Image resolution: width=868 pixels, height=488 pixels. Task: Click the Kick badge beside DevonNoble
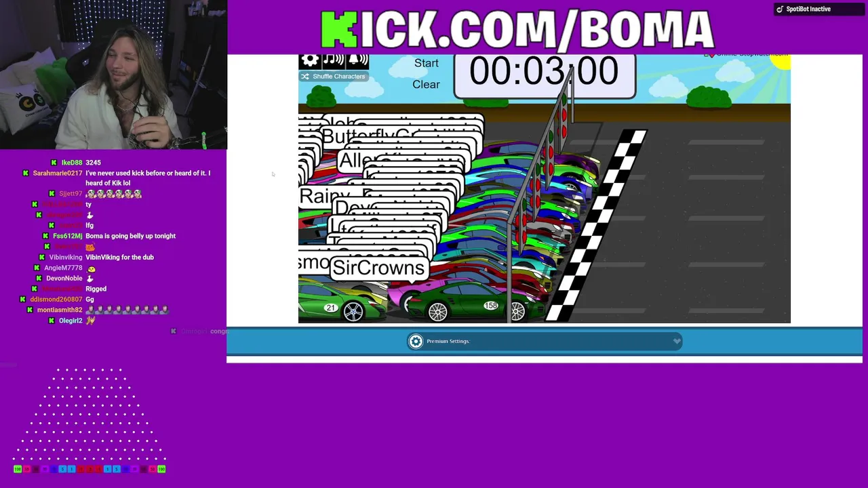point(39,279)
